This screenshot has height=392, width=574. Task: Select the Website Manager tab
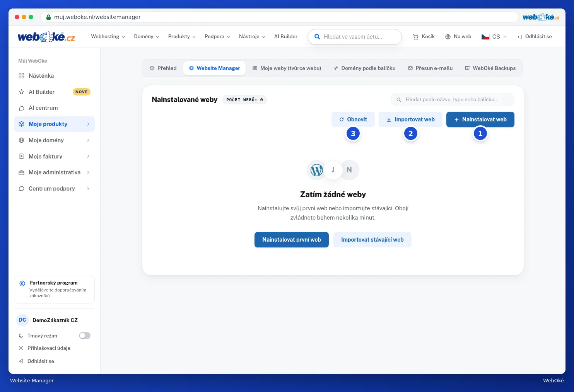click(x=214, y=68)
